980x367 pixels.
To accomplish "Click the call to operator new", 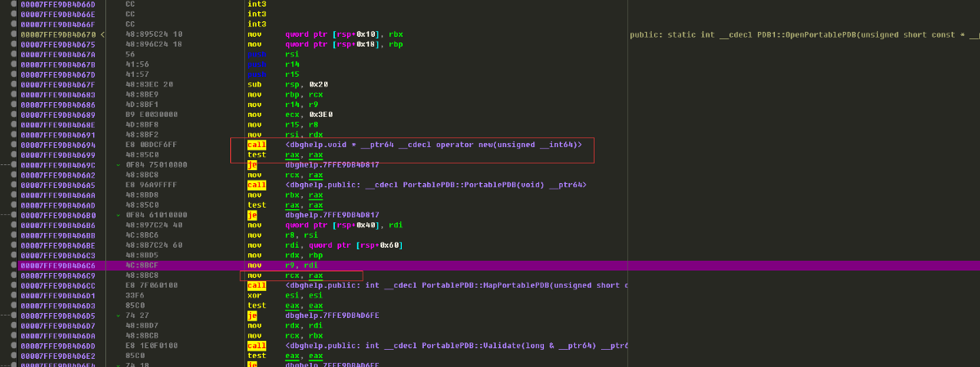I will pos(414,145).
